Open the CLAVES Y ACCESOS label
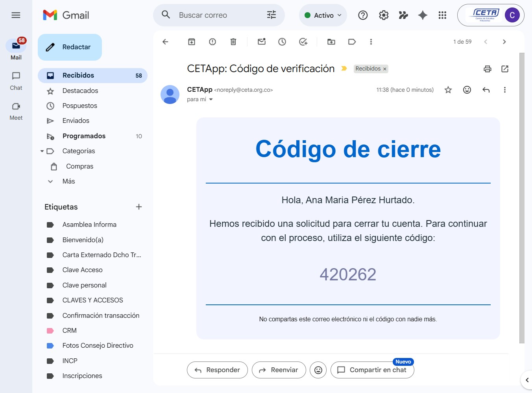This screenshot has width=532, height=393. tap(92, 300)
